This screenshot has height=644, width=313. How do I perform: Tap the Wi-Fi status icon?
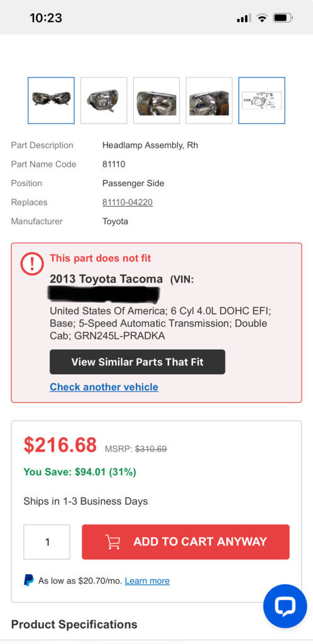click(261, 18)
